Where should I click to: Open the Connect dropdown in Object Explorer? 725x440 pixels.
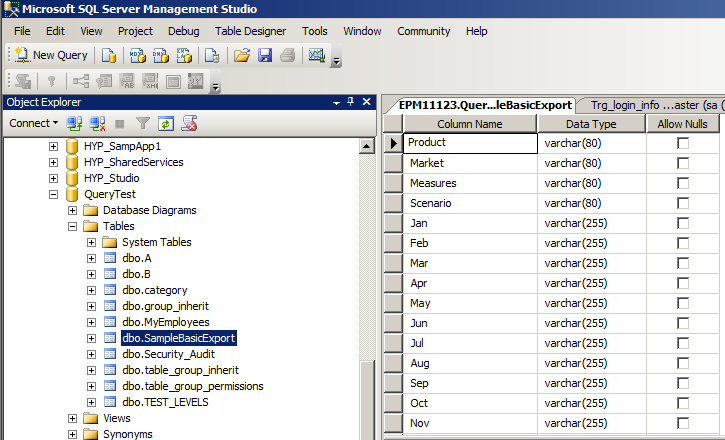coord(33,123)
